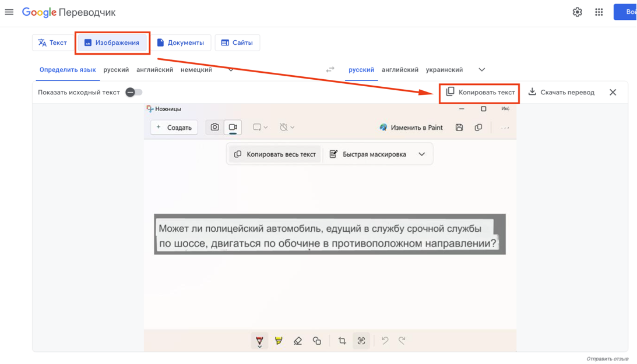Select the crop tool icon

tap(342, 341)
